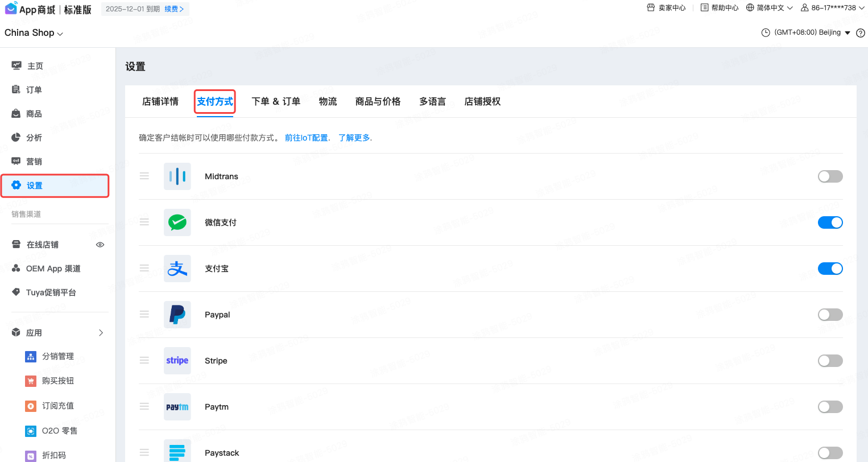Click the 应用 cube icon

(x=16, y=332)
